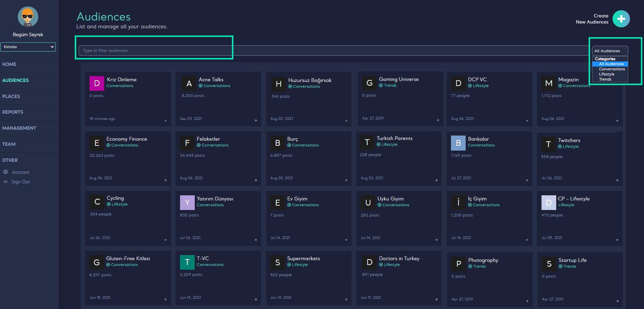Click the Account person icon in sidebar
This screenshot has height=309, width=644.
pos(5,172)
